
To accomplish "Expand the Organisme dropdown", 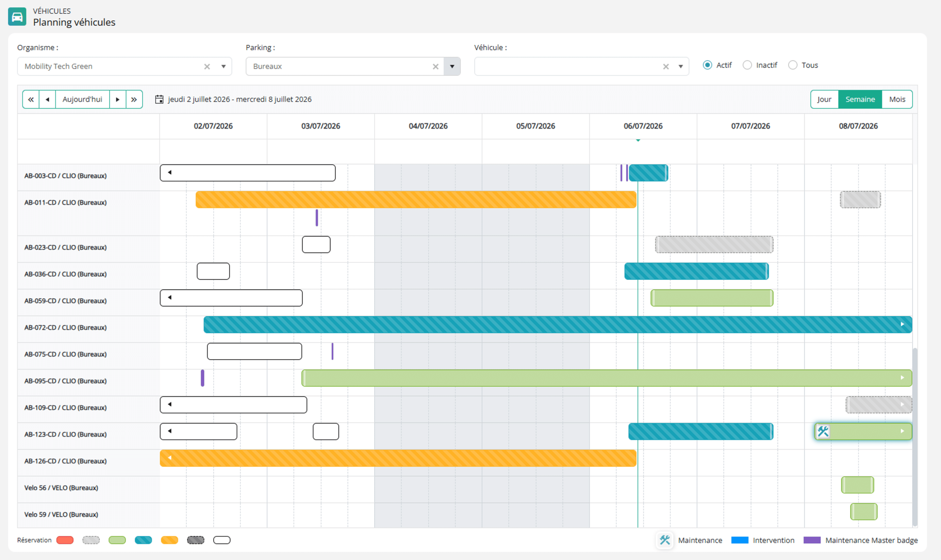I will coord(223,66).
